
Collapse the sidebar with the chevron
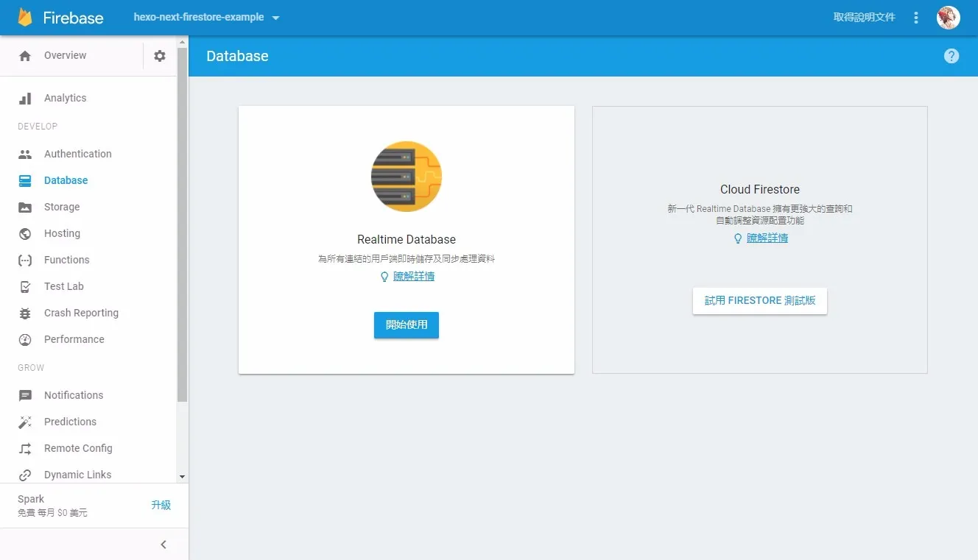163,545
